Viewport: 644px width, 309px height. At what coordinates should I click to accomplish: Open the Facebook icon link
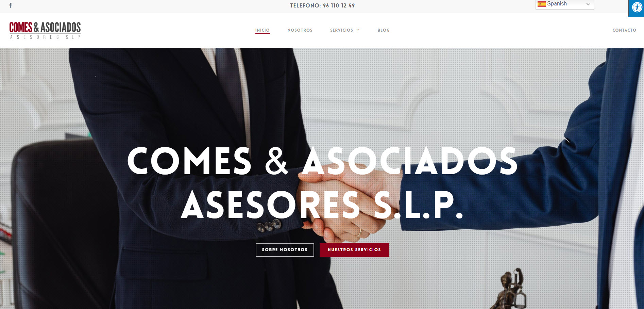[x=11, y=5]
